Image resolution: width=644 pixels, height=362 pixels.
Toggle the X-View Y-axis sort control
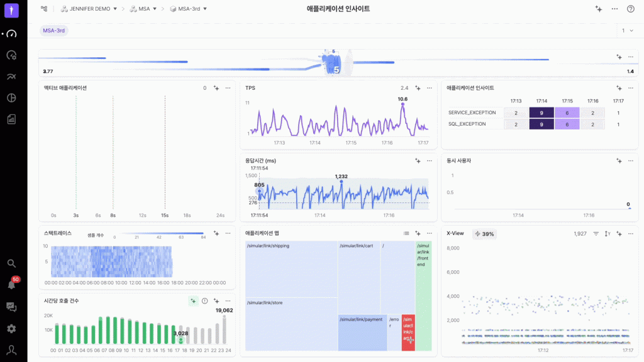click(608, 234)
